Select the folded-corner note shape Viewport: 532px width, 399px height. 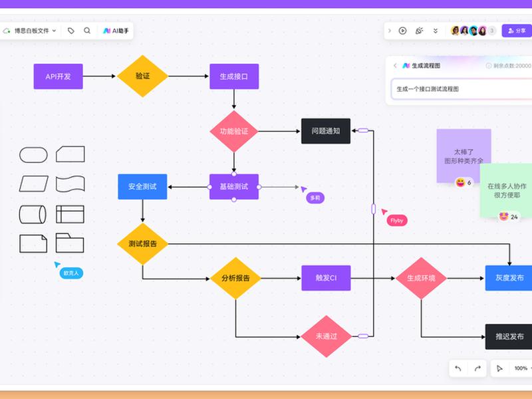pyautogui.click(x=33, y=243)
